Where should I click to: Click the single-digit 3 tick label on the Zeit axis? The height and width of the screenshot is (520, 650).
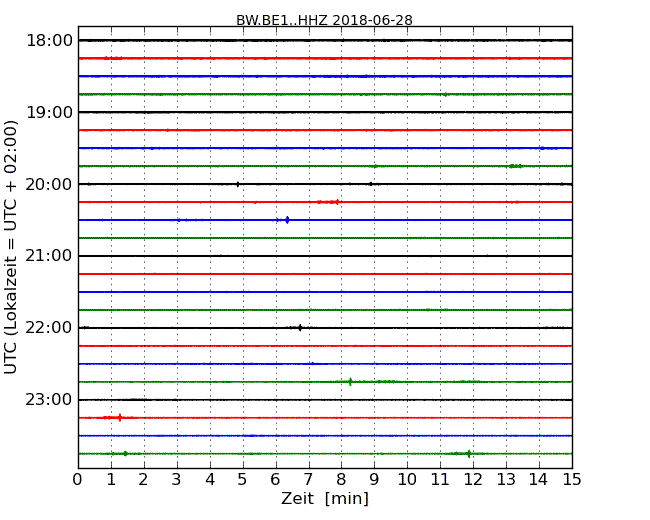177,480
